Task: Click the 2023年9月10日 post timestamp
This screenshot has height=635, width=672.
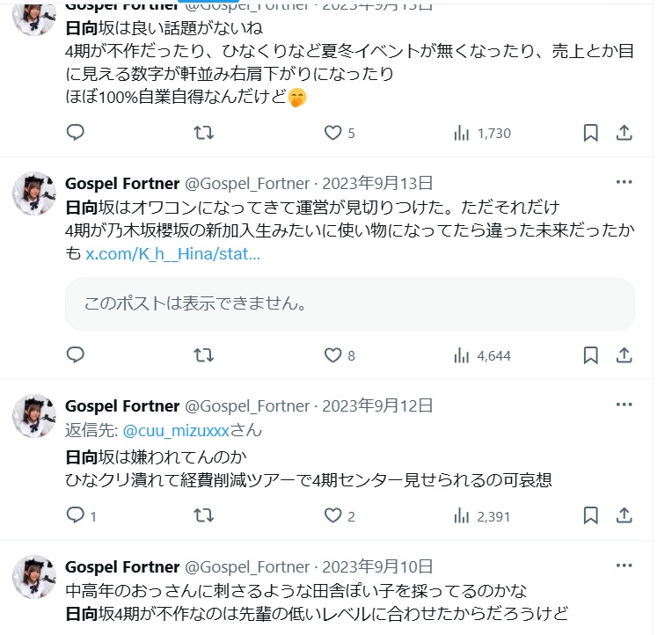Action: pyautogui.click(x=377, y=566)
